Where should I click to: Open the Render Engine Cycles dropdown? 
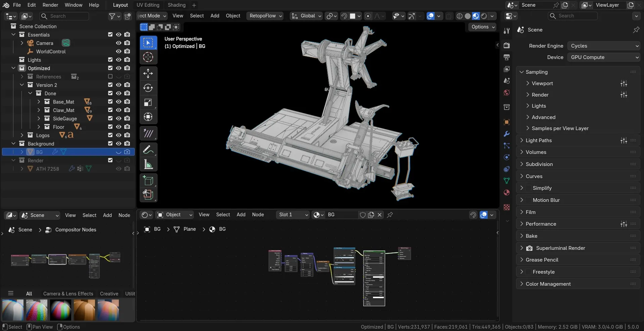click(x=603, y=46)
